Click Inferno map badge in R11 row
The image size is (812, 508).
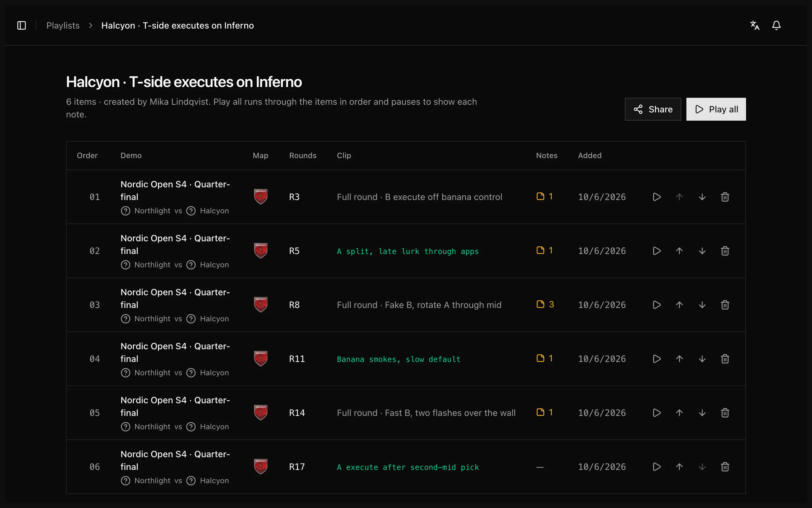[x=260, y=358]
